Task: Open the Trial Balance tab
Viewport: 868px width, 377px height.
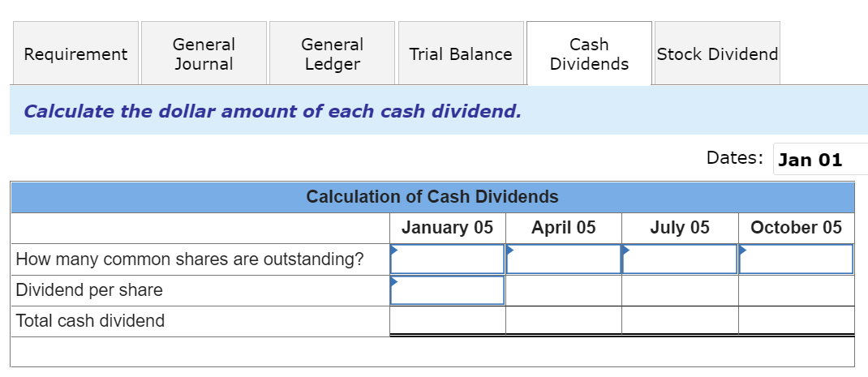Action: [x=461, y=54]
